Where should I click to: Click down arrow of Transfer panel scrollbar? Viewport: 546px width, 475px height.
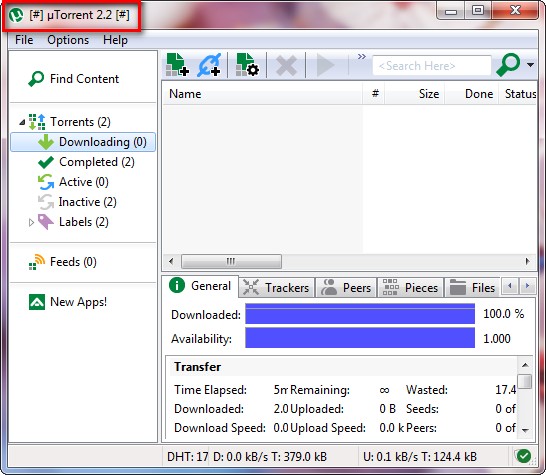click(525, 430)
